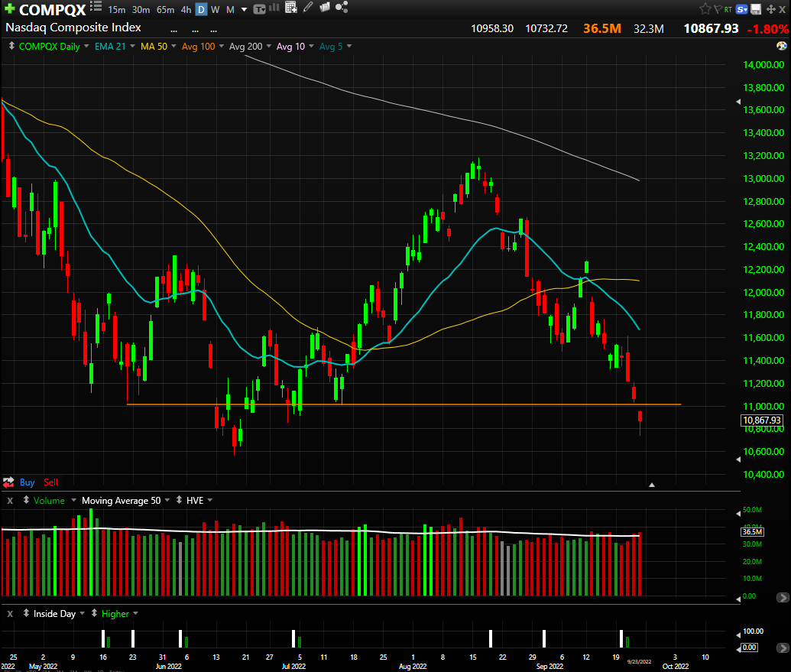Click the move arrows next to Higher
The width and height of the screenshot is (791, 672).
point(94,613)
